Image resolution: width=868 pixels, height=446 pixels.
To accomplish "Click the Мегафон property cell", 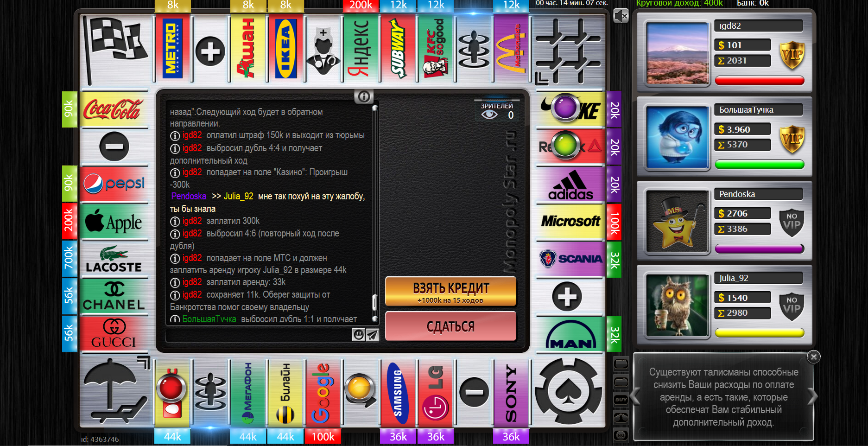I will coord(248,393).
